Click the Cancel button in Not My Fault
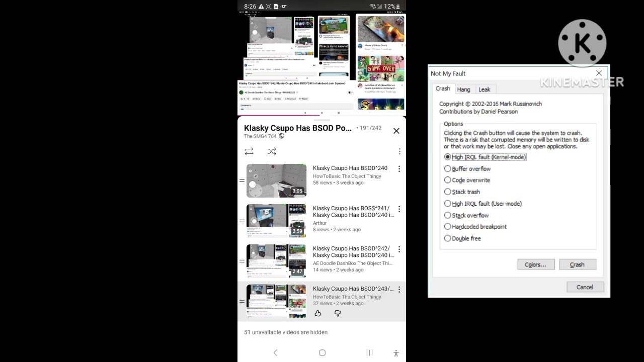Image resolution: width=644 pixels, height=362 pixels. [x=585, y=287]
